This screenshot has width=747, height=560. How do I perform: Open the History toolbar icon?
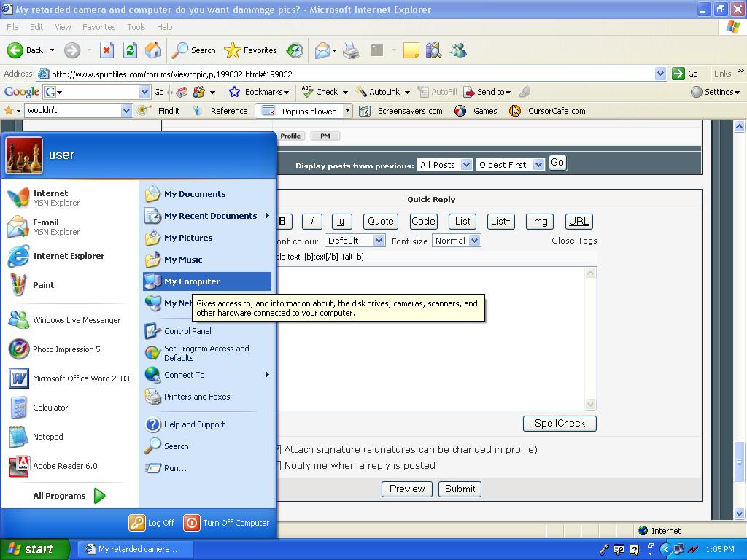point(295,50)
